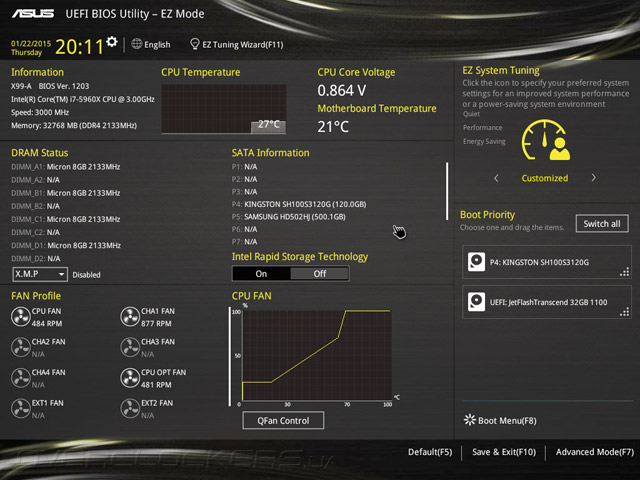
Task: Go to previous EZ System Tuning mode
Action: pos(496,178)
